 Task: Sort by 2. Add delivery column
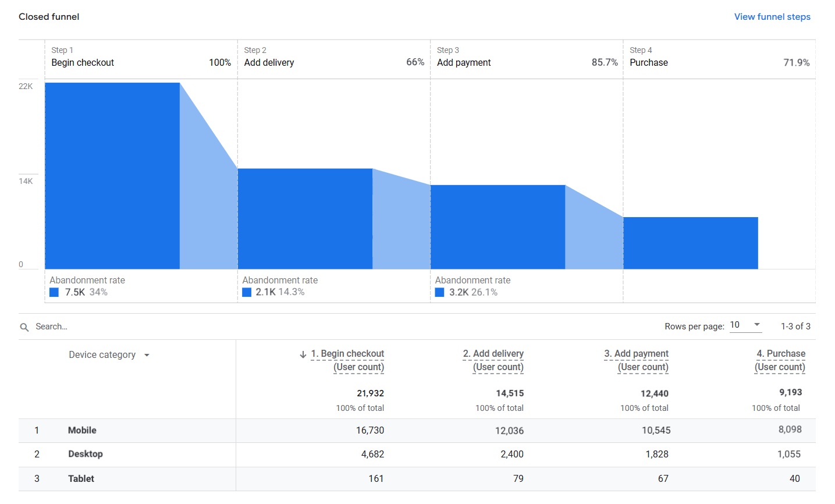coord(493,354)
